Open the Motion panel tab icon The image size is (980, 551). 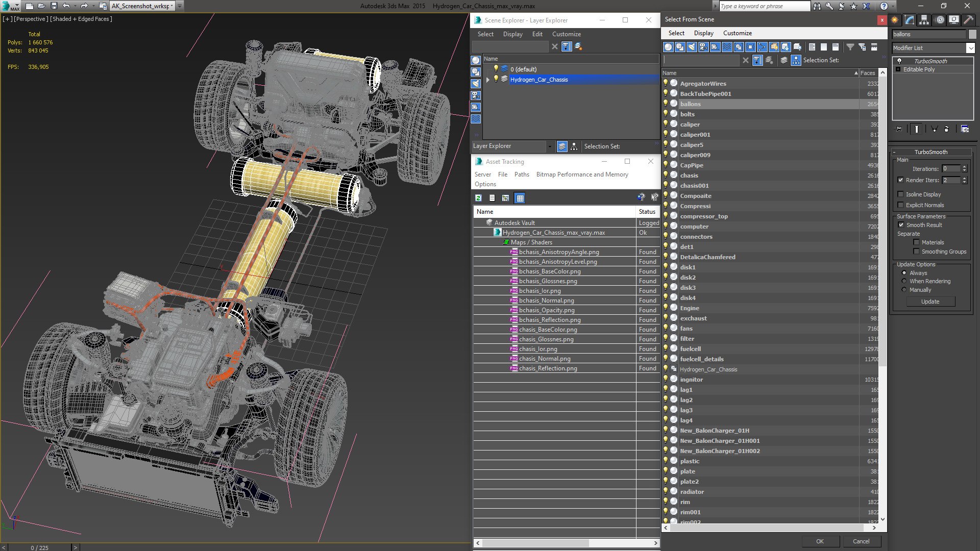click(939, 20)
